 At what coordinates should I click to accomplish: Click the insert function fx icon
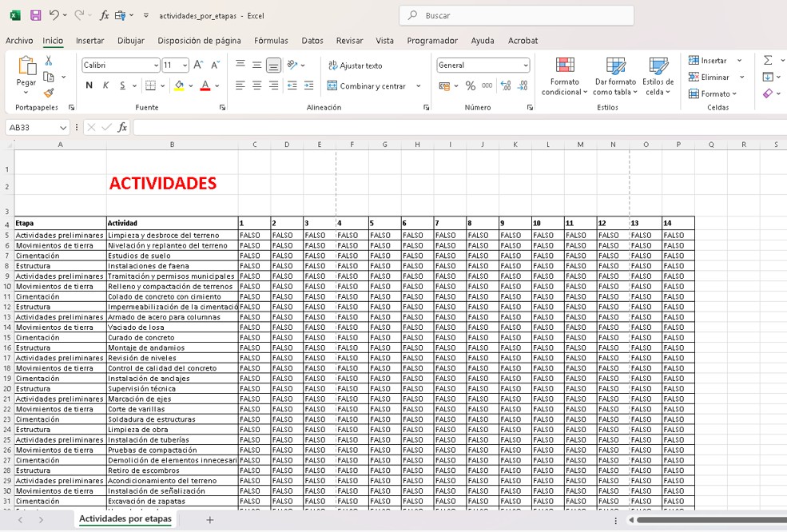(x=122, y=128)
